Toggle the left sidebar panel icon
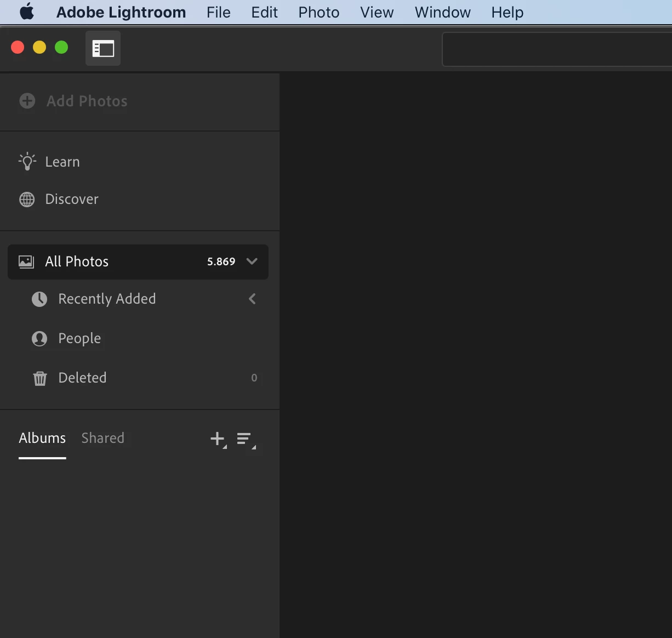The width and height of the screenshot is (672, 638). (103, 48)
